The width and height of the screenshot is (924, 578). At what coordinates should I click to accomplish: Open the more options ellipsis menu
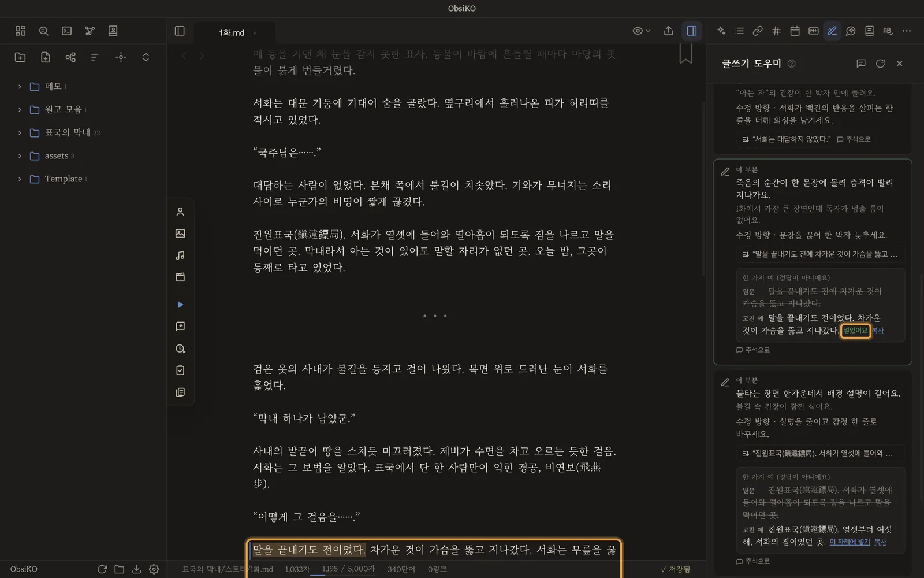pos(907,31)
